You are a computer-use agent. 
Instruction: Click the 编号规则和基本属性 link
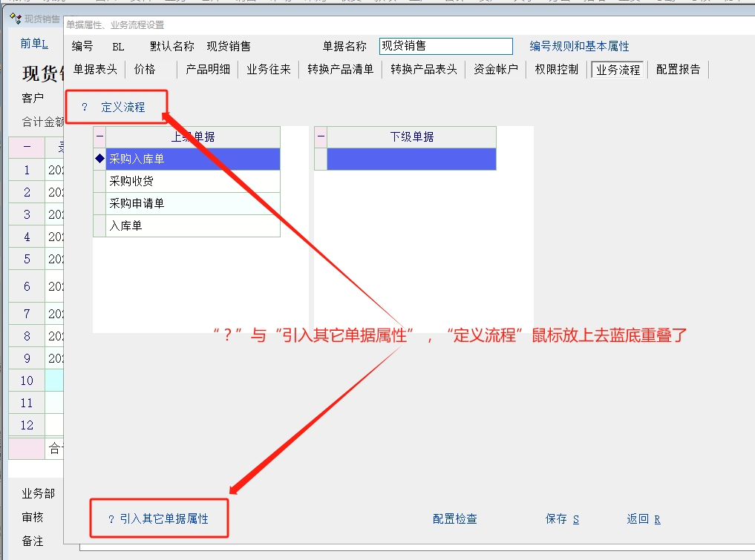579,46
